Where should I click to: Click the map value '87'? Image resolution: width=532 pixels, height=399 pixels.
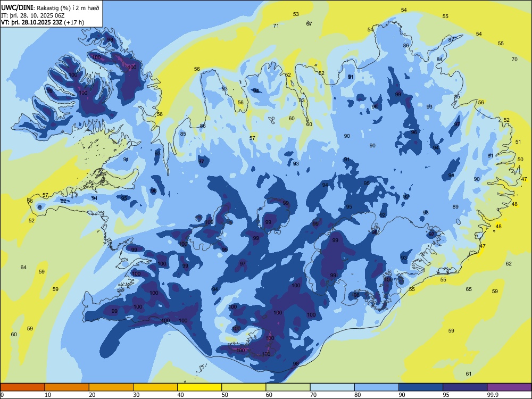point(451,39)
